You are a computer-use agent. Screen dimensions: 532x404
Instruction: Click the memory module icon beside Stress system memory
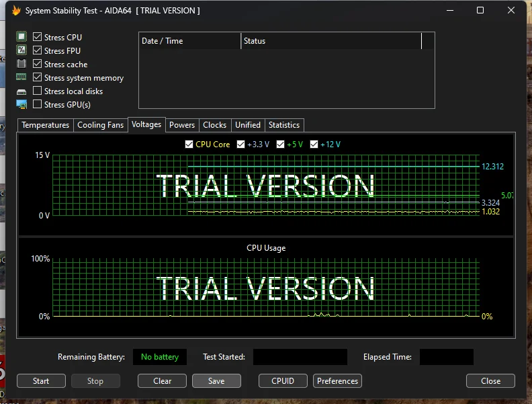pos(21,77)
